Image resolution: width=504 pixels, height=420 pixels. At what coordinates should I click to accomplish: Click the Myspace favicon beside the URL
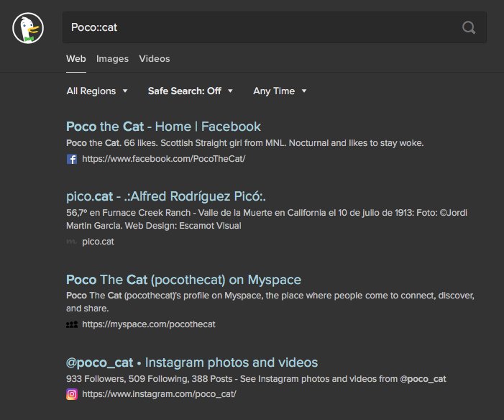click(72, 324)
